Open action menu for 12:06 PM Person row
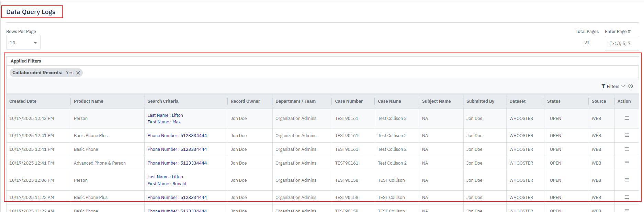Screen dimensions: 644x212 (x=627, y=180)
